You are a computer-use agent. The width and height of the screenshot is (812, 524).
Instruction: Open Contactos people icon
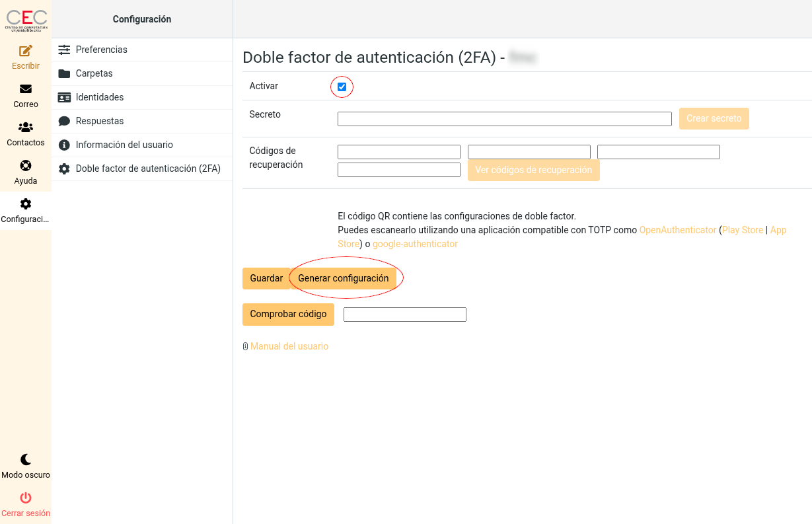click(x=26, y=128)
